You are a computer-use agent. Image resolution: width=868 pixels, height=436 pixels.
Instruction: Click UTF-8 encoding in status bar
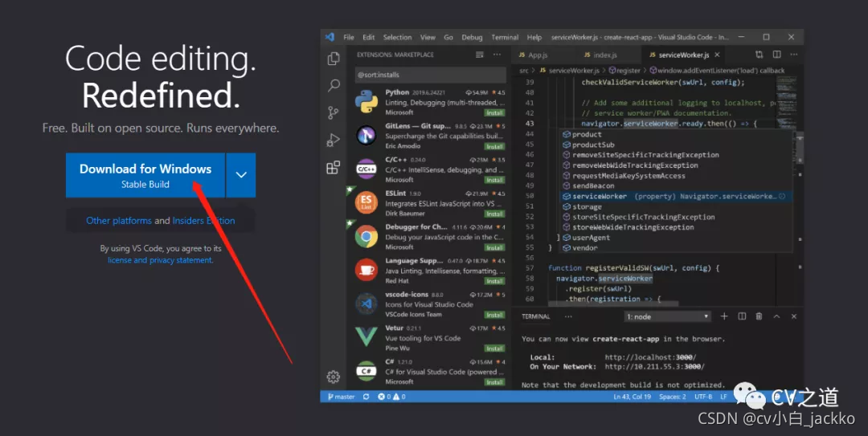click(x=703, y=397)
